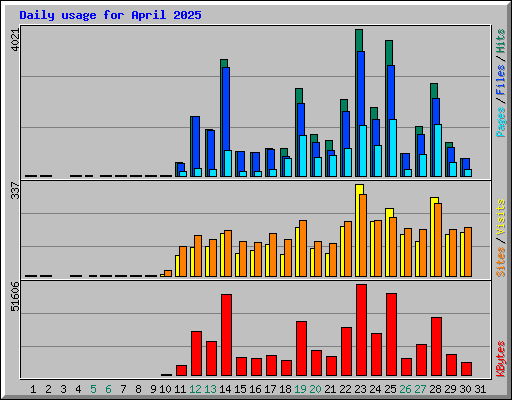
Task: Click the 51606 y-axis label
Action: click(15, 296)
